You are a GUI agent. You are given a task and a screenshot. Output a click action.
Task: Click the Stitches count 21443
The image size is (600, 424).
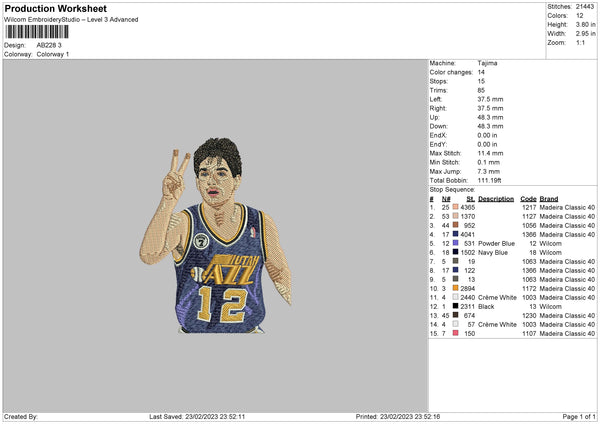pos(585,7)
